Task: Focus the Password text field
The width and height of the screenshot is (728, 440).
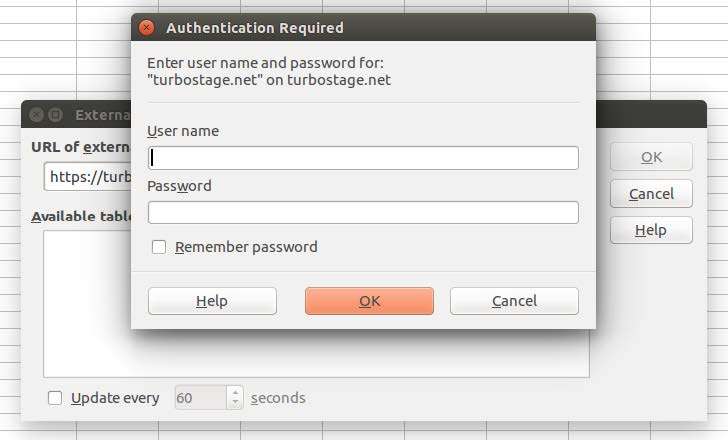Action: pos(363,213)
